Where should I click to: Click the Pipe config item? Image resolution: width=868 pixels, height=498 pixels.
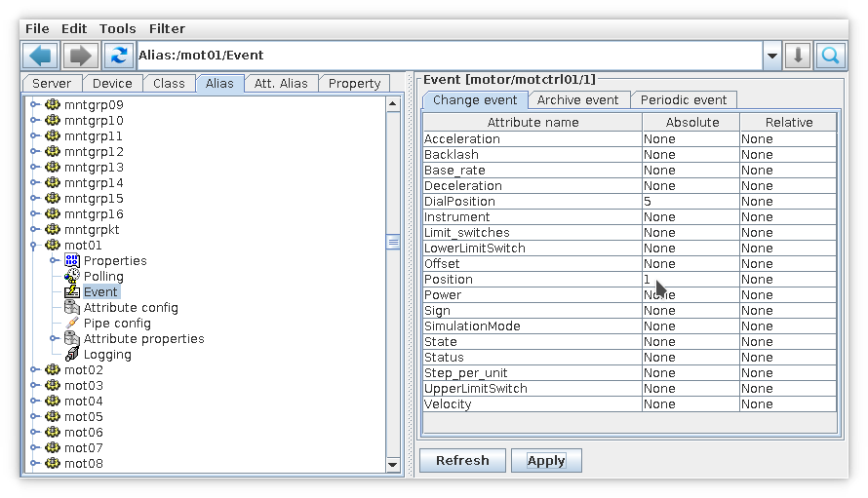(117, 324)
